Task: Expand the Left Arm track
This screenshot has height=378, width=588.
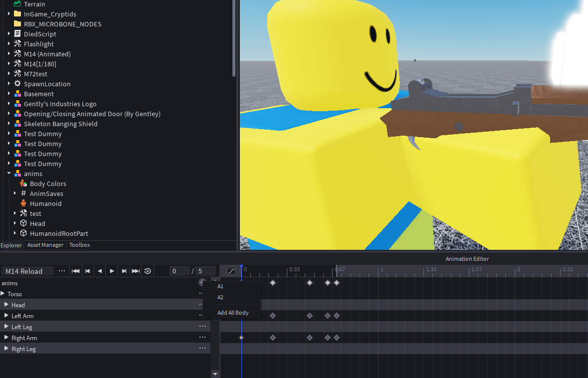Action: click(6, 315)
